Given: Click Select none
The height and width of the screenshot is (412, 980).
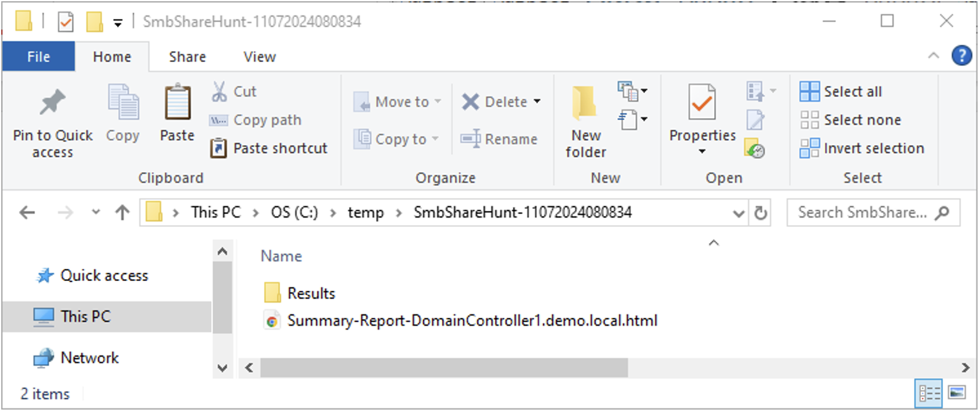Looking at the screenshot, I should point(850,120).
